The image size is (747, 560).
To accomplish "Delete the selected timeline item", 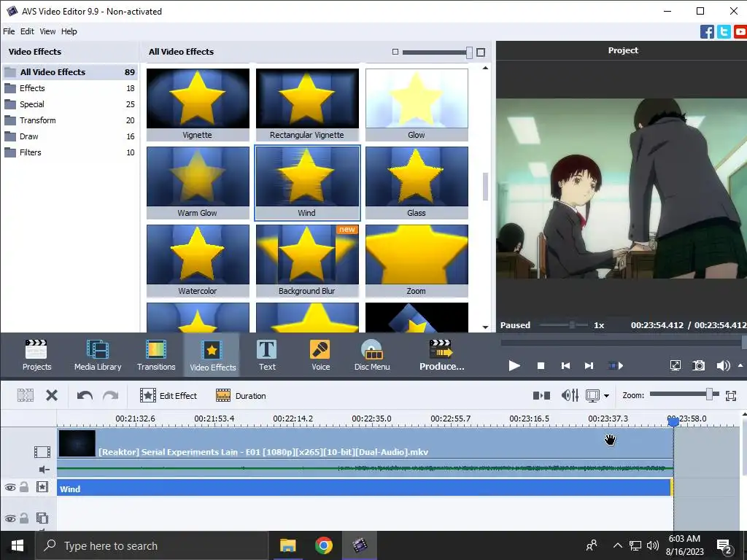I will (x=52, y=395).
